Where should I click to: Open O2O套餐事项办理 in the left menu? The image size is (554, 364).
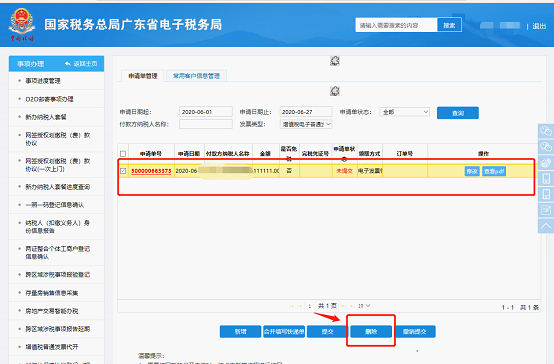pos(49,99)
